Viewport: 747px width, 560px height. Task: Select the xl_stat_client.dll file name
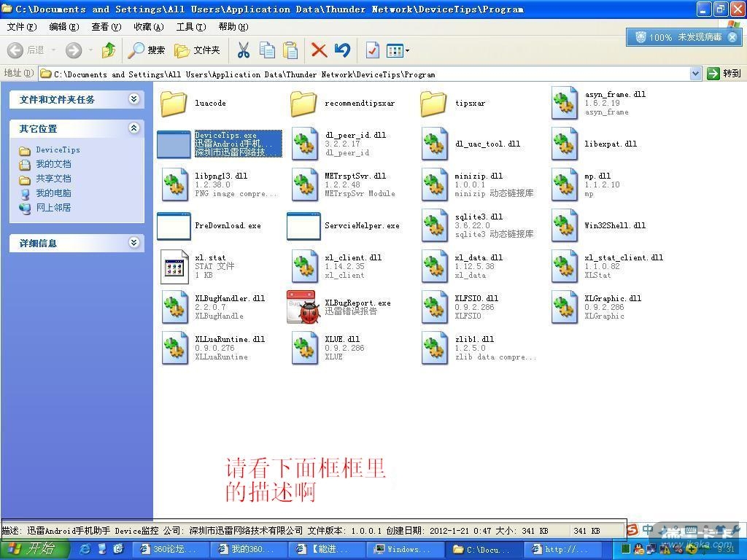(x=624, y=257)
